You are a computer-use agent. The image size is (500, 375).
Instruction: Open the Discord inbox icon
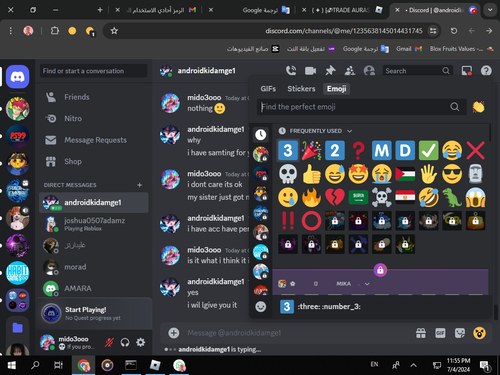466,71
